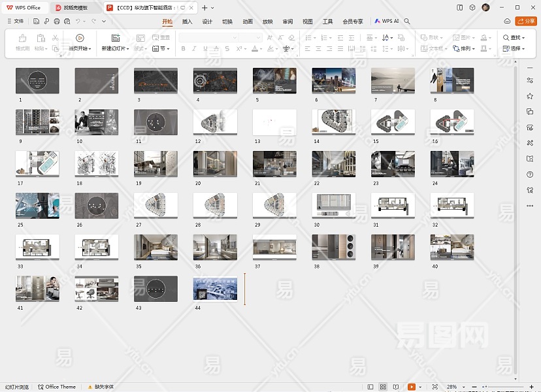Click the search magnifier icon in ribbon tab bar
The height and width of the screenshot is (392, 541).
407,21
